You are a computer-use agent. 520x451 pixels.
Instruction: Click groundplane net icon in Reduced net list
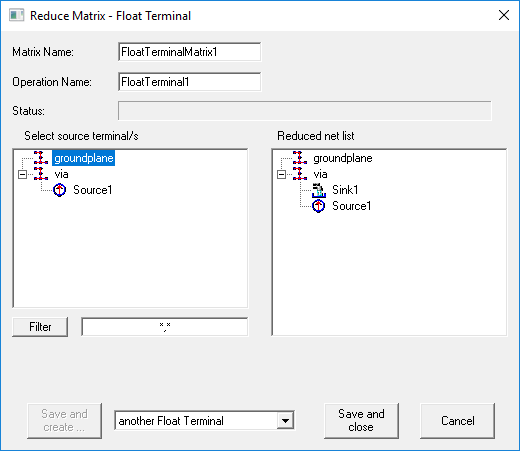coord(300,158)
